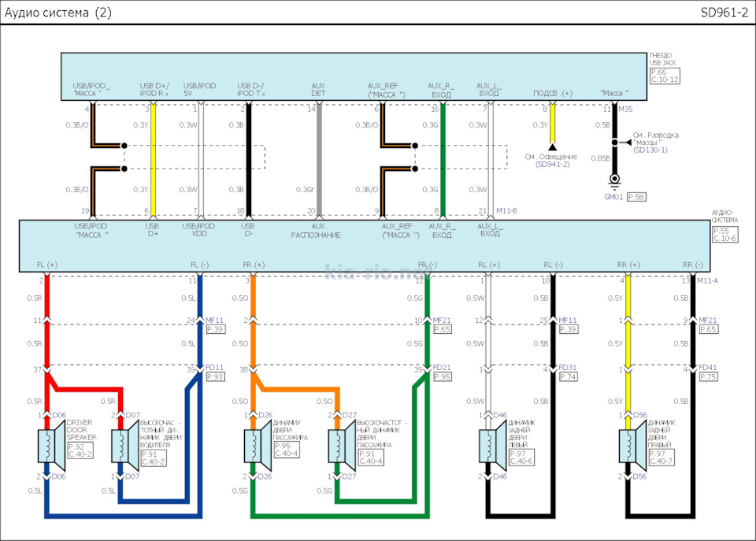756x541 pixels.
Task: Click the connector label 'FD21'
Action: [x=442, y=368]
